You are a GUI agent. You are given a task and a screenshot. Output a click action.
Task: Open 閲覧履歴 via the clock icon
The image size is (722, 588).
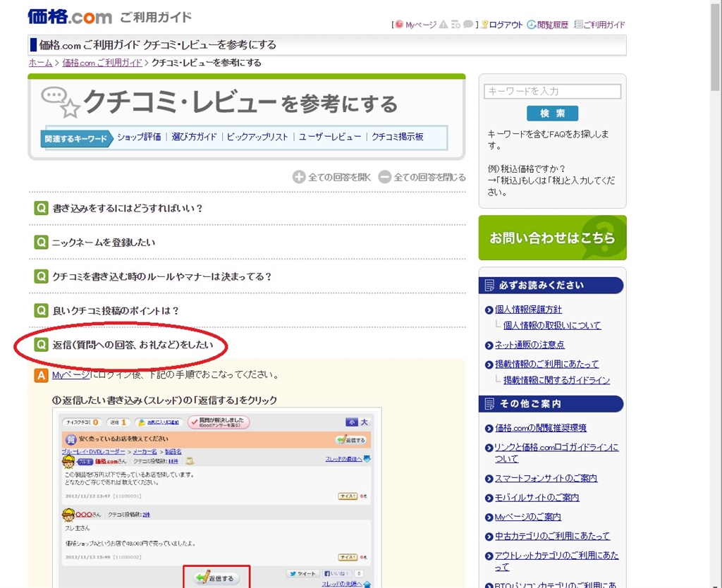coord(548,25)
